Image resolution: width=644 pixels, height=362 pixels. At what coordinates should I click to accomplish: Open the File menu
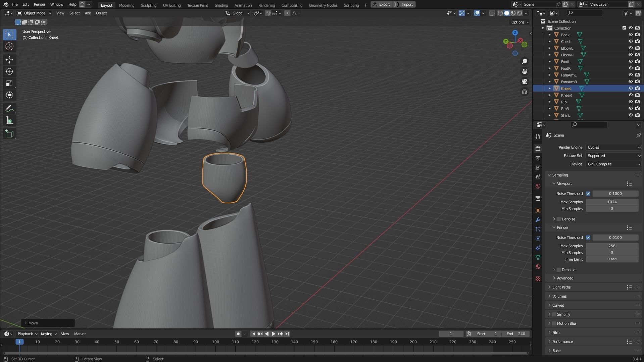(14, 4)
